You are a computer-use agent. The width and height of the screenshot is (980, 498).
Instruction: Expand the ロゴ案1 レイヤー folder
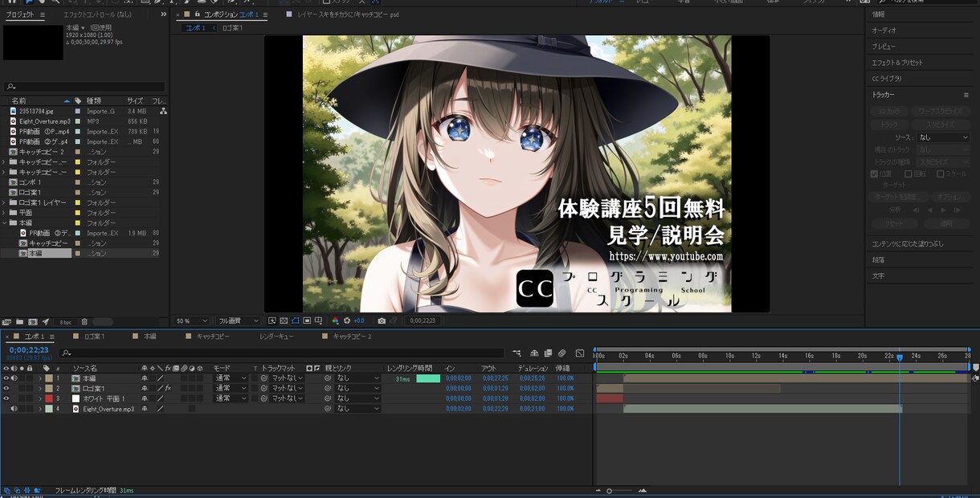(x=4, y=202)
